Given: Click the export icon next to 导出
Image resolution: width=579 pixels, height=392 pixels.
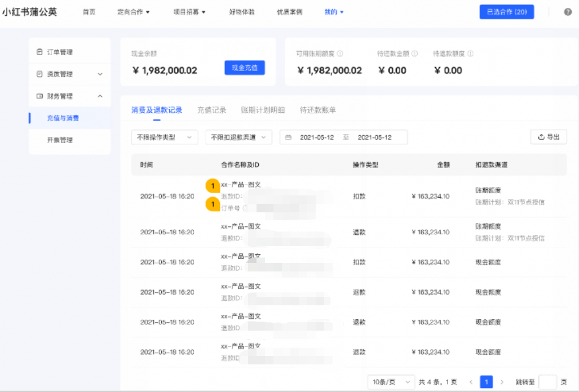Looking at the screenshot, I should pyautogui.click(x=540, y=136).
